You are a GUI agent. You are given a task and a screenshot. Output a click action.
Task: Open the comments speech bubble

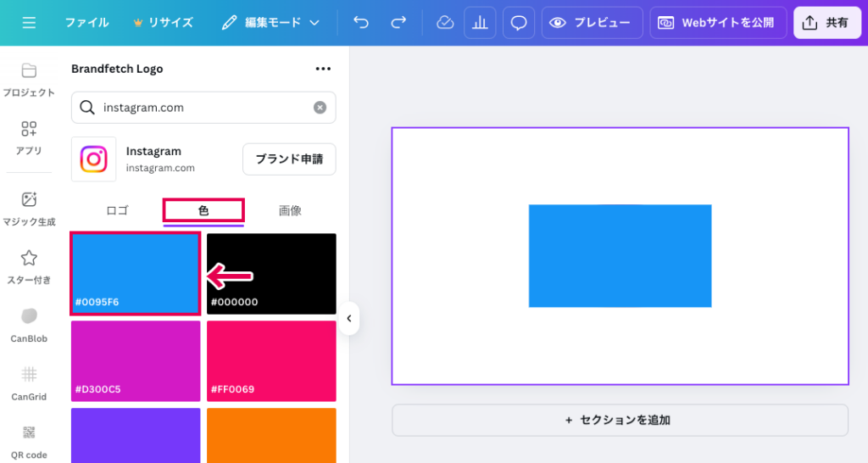519,23
